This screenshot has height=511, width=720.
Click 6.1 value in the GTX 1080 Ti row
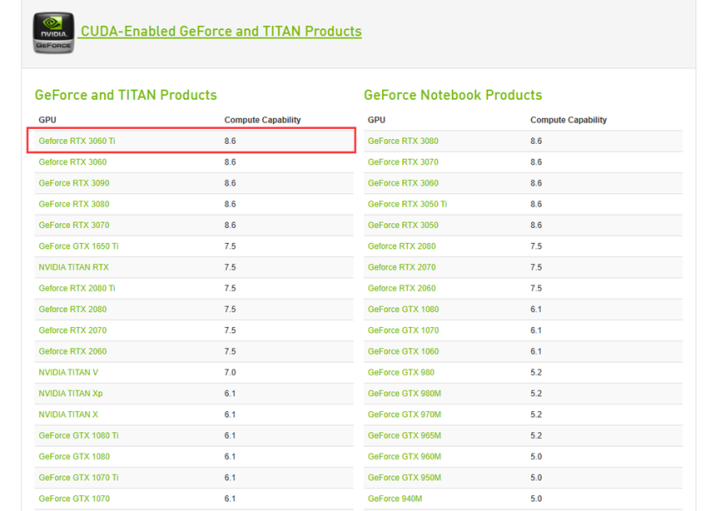[x=230, y=436]
